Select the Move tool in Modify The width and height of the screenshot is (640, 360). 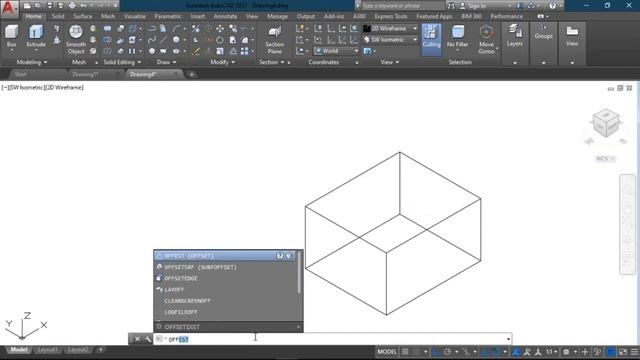point(220,29)
